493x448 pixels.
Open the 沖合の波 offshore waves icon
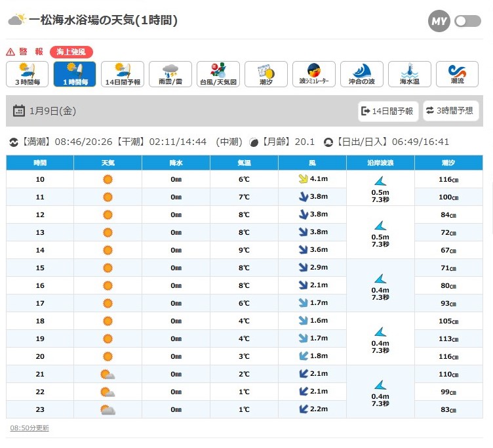[x=362, y=74]
